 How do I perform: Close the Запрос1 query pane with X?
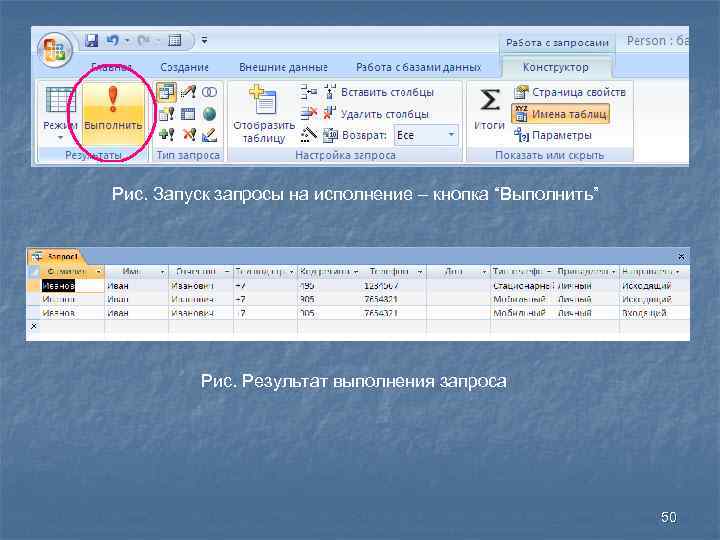(x=681, y=257)
